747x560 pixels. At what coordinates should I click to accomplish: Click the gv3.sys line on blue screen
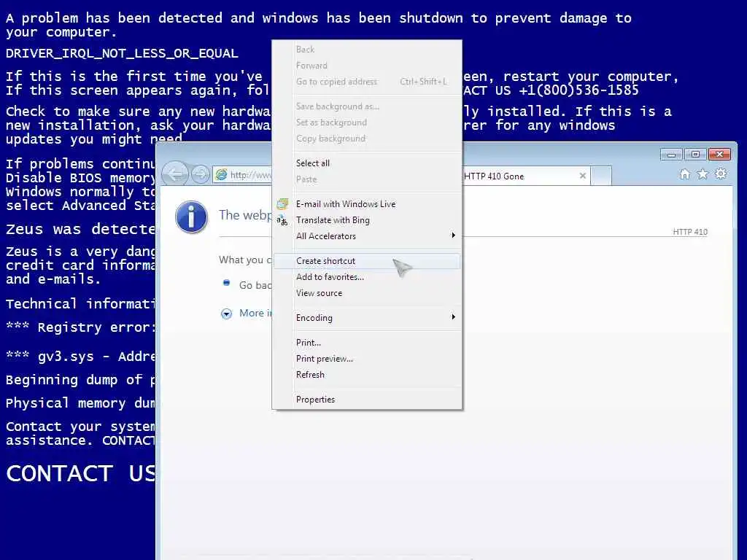click(x=80, y=357)
